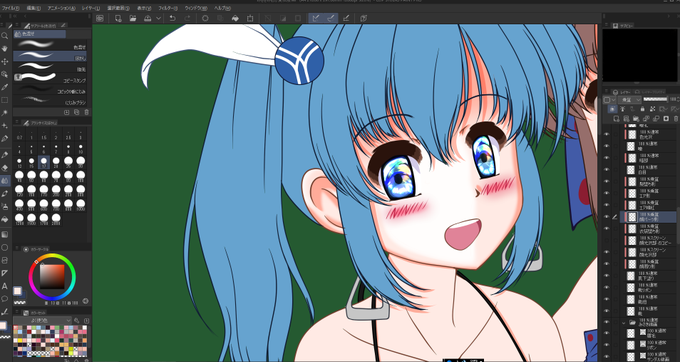This screenshot has width=680, height=362.
Task: Select the Airbrush spray tool
Action: pos(5,207)
